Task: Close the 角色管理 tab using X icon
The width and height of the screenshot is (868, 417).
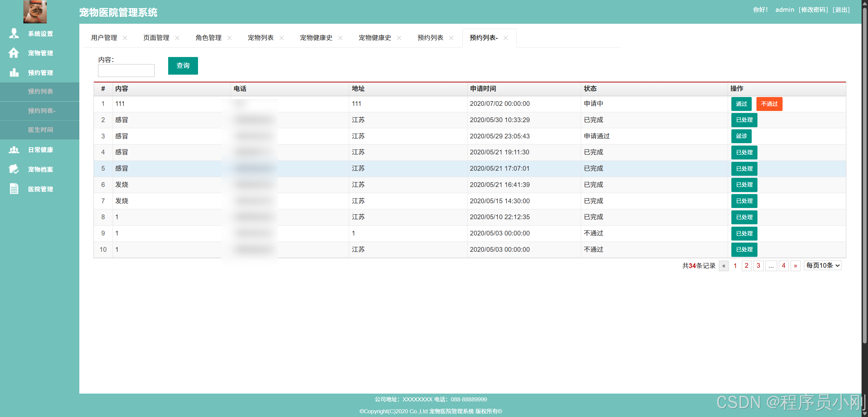Action: tap(230, 38)
